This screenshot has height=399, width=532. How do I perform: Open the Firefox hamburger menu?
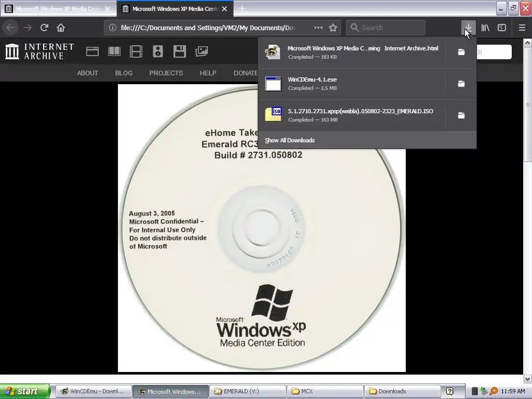(522, 28)
